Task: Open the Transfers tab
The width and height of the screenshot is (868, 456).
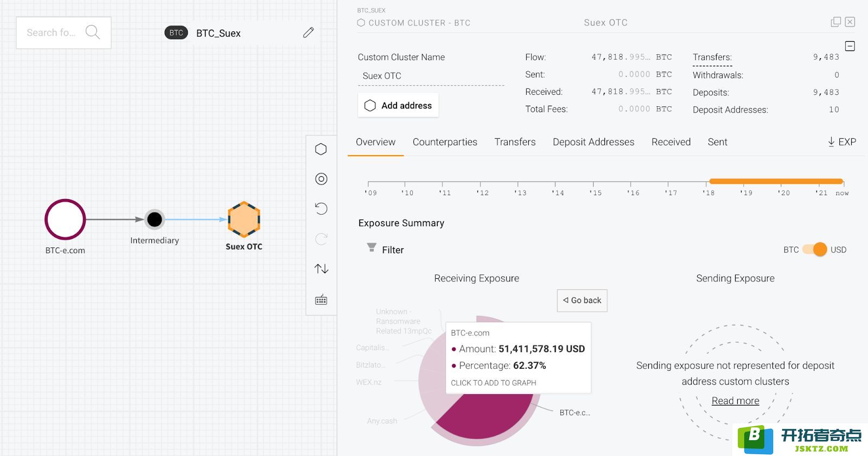Action: pos(515,142)
